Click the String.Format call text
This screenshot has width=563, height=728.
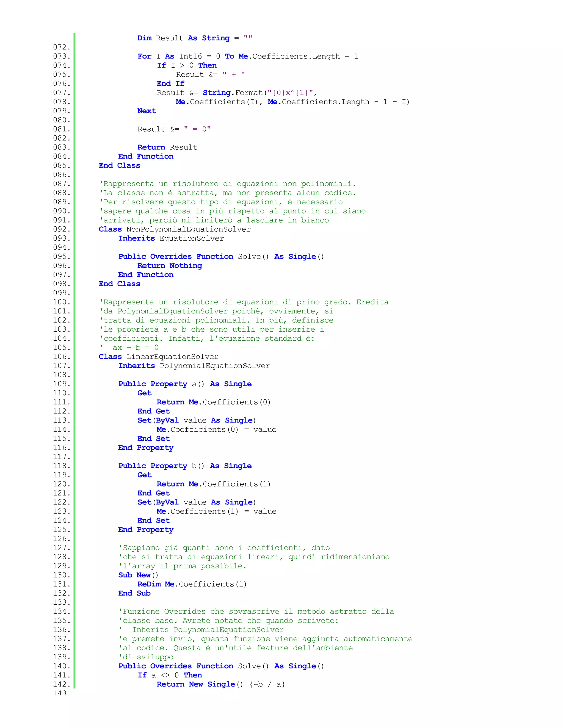[x=233, y=93]
